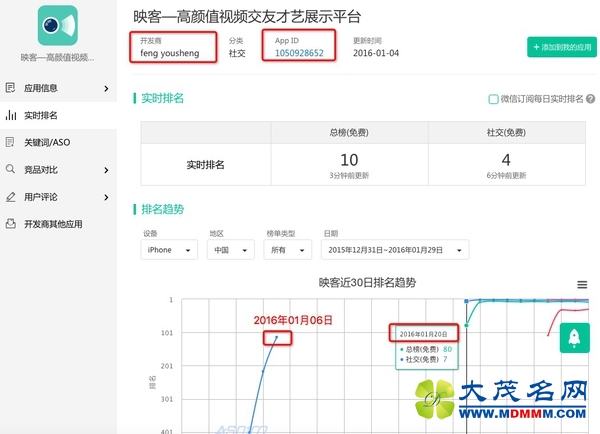Click the 排名趋势 section heading

(163, 209)
